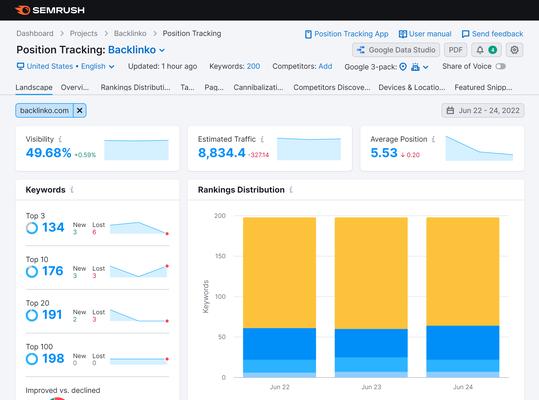539x400 pixels.
Task: Switch to the Landscape tab
Action: (x=34, y=87)
